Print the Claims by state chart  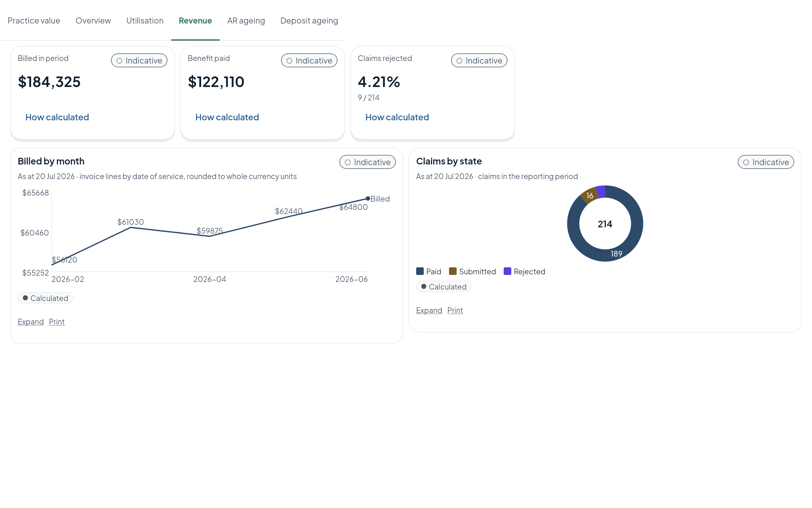(455, 310)
